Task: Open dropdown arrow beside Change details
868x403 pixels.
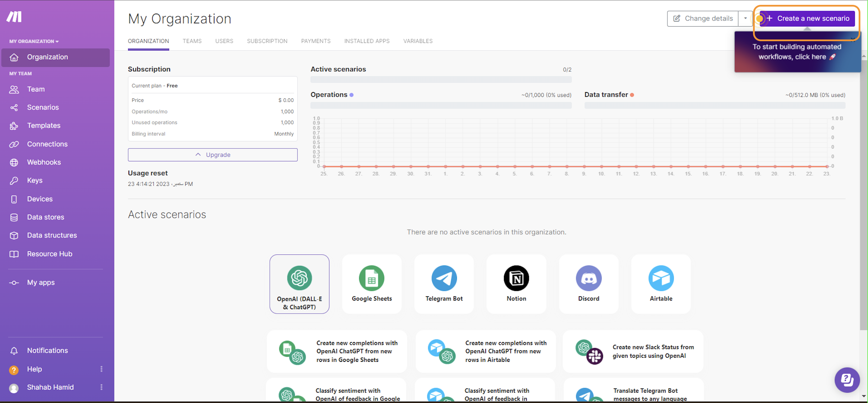Action: (745, 18)
